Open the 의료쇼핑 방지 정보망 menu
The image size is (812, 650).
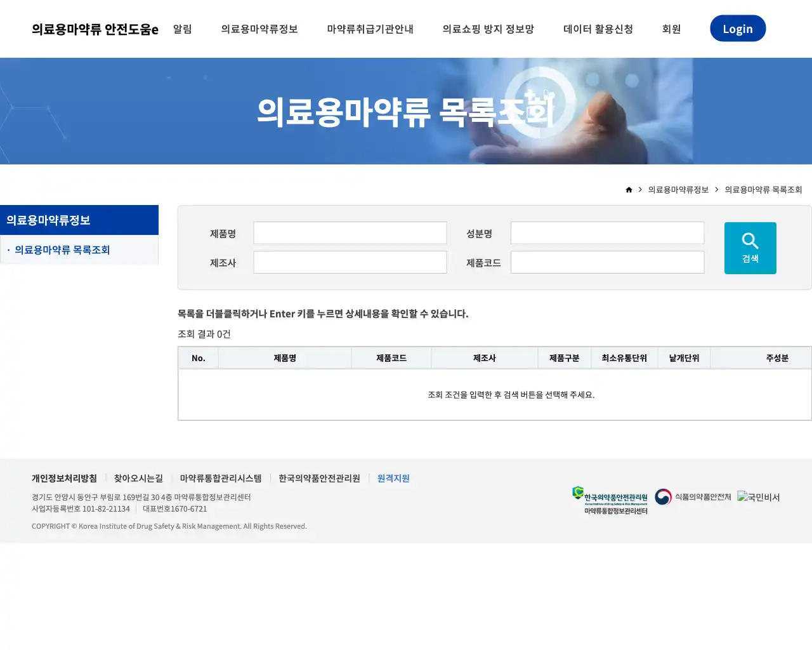click(488, 29)
